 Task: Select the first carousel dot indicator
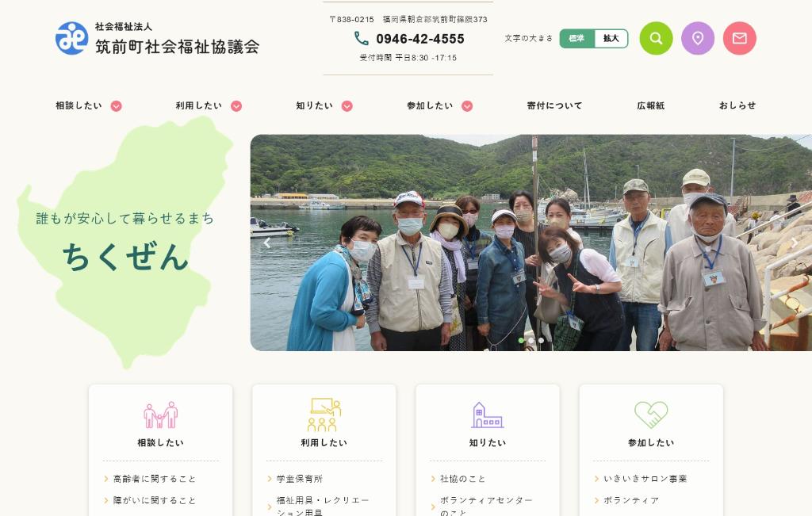(x=521, y=341)
